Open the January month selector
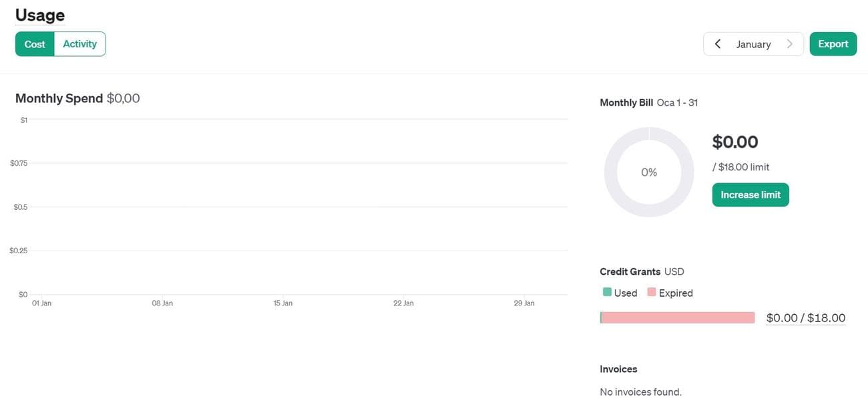 click(x=753, y=43)
